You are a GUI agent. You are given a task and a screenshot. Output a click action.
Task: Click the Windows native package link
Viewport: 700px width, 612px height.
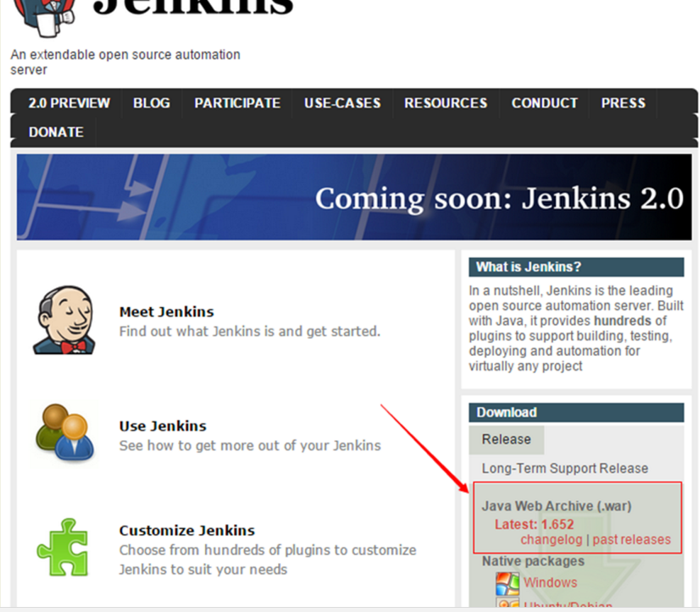[550, 582]
